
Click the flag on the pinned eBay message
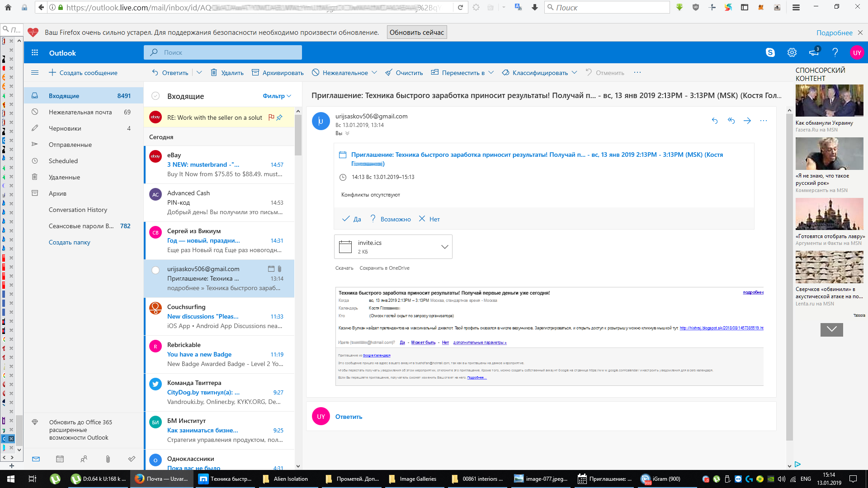pos(271,117)
